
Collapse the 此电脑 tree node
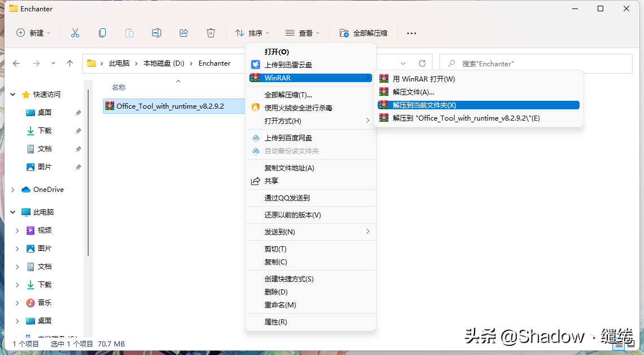13,212
